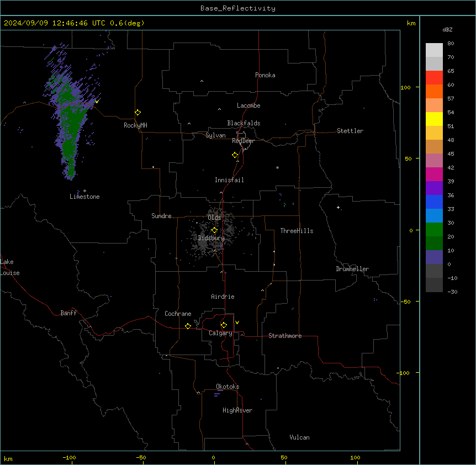Click the Olds city label
This screenshot has width=476, height=465.
(214, 218)
